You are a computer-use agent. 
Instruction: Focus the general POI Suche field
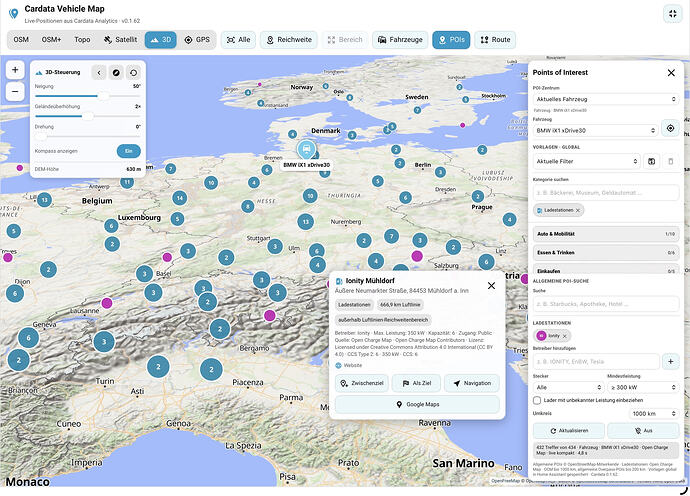[x=606, y=304]
